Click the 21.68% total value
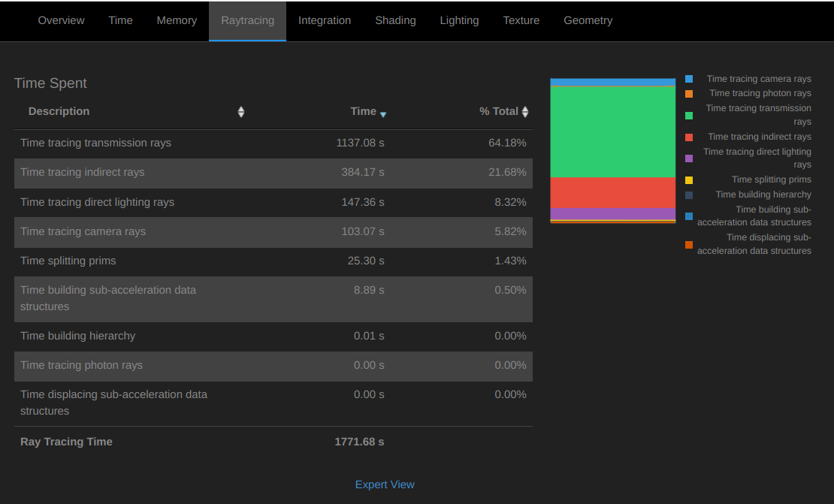This screenshot has width=834, height=504. (x=507, y=172)
